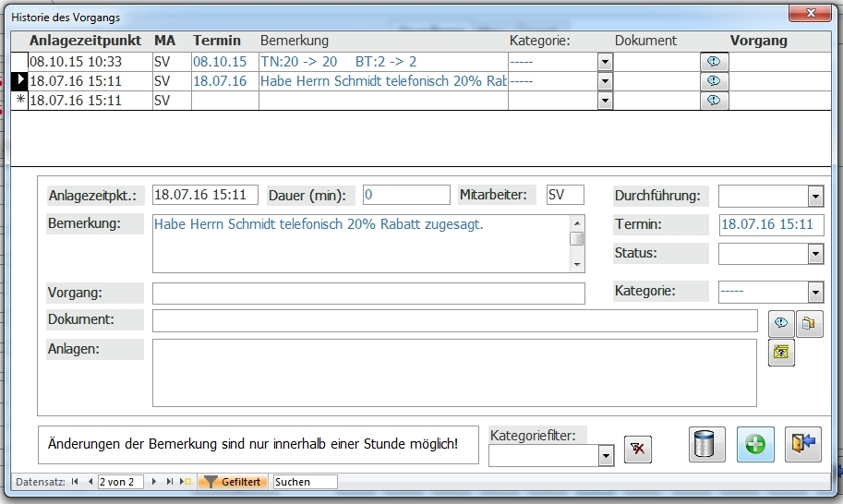Open document via the speech bubble icon beside Dokument field
The width and height of the screenshot is (843, 504).
(781, 323)
